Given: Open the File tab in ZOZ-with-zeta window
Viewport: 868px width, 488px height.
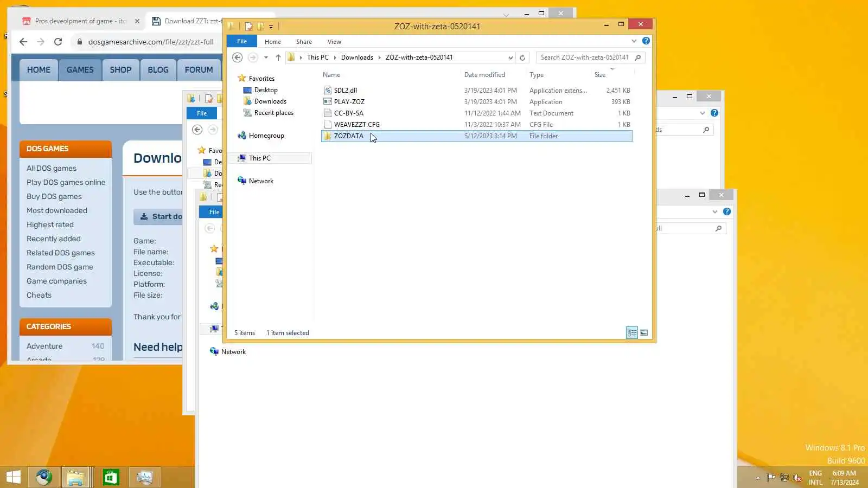Looking at the screenshot, I should tap(242, 41).
